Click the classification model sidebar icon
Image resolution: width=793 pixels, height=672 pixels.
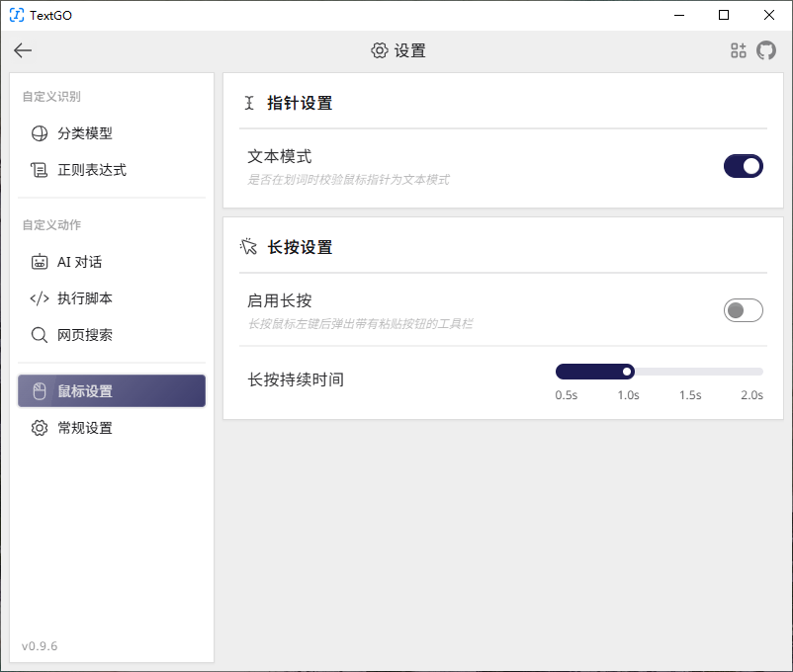pyautogui.click(x=40, y=133)
